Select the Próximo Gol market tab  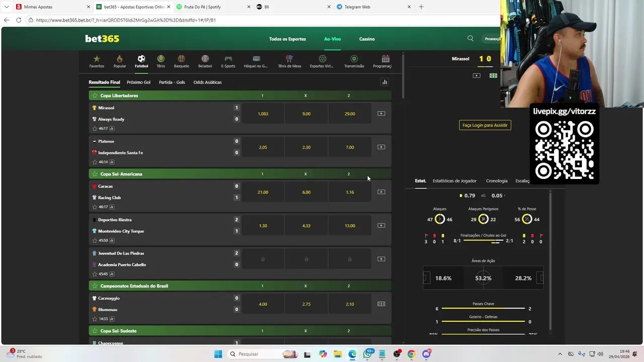click(x=138, y=82)
